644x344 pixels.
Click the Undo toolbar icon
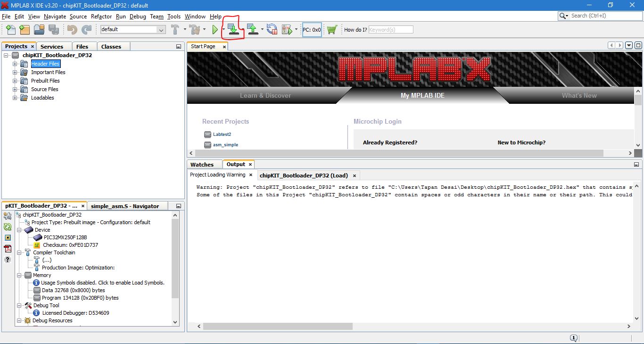point(72,30)
